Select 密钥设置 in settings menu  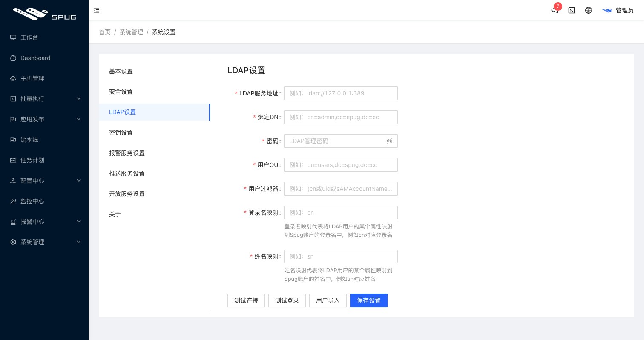pos(154,133)
